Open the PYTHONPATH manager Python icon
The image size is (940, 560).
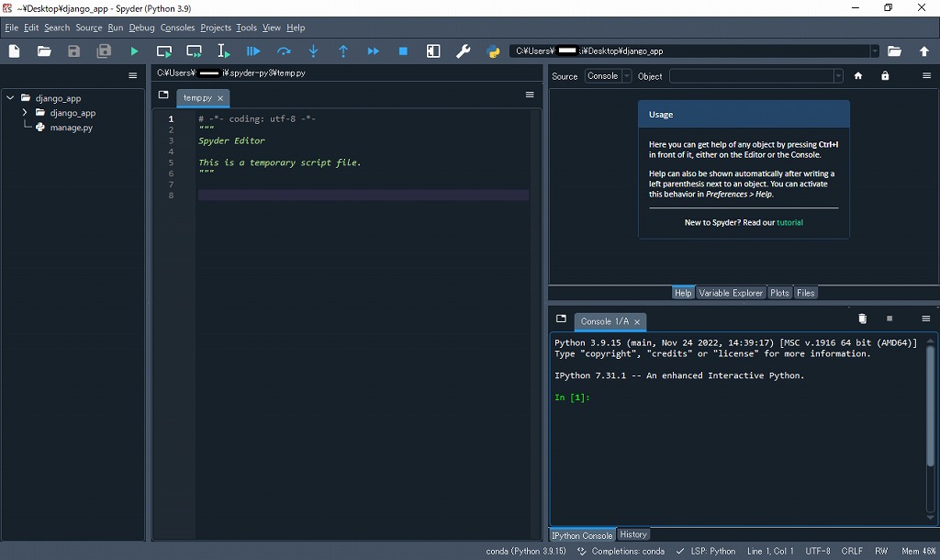click(x=493, y=51)
